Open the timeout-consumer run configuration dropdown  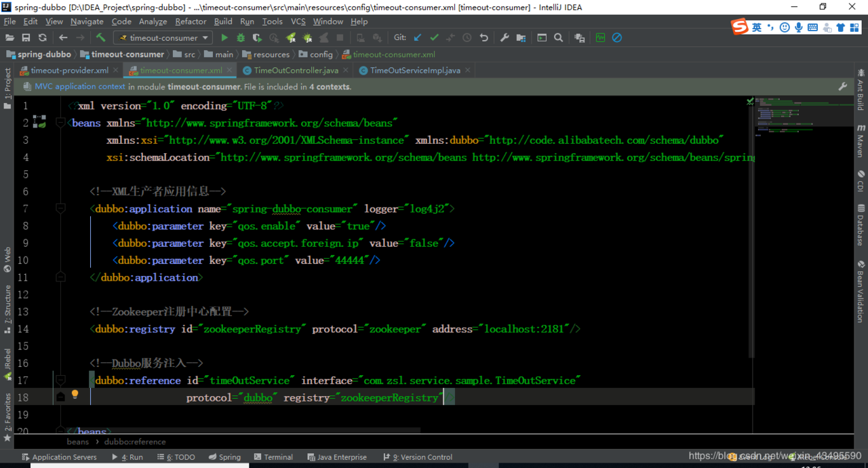(x=163, y=38)
